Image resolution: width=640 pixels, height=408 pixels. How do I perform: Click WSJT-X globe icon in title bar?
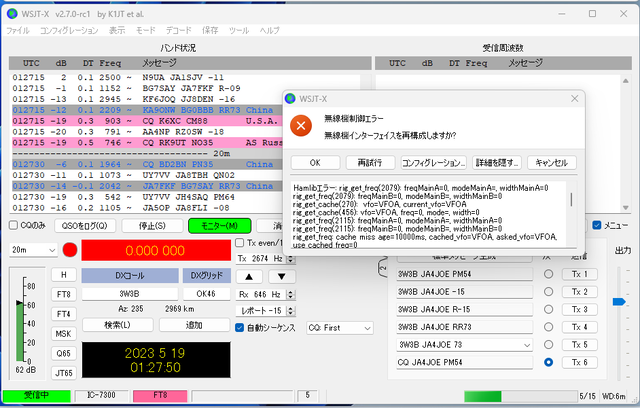pos(12,14)
